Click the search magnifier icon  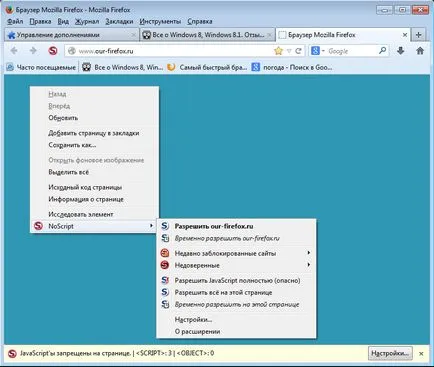coord(382,51)
